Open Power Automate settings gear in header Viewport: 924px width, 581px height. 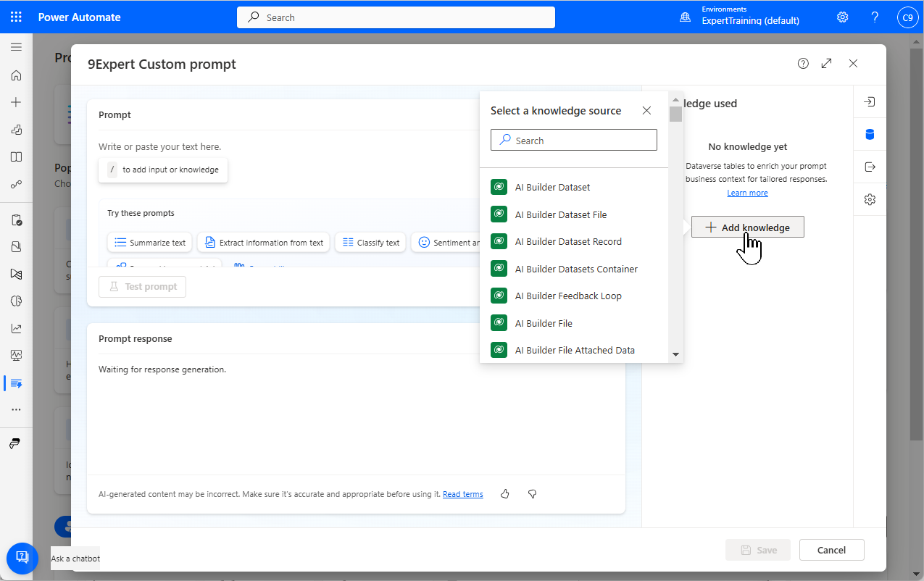click(842, 17)
